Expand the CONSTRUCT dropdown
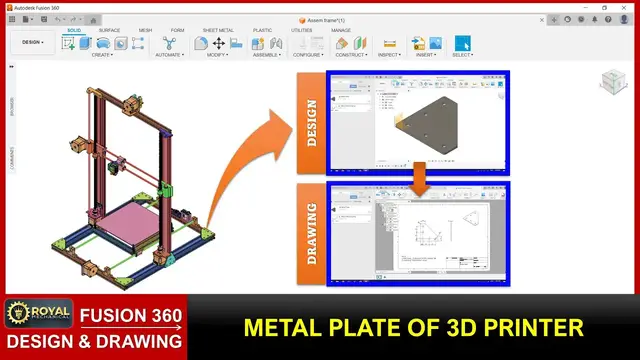The width and height of the screenshot is (640, 360). point(351,55)
